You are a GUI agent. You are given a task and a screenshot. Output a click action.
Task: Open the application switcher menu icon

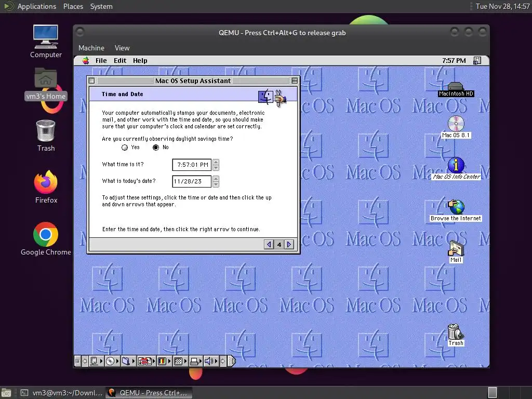coord(477,60)
